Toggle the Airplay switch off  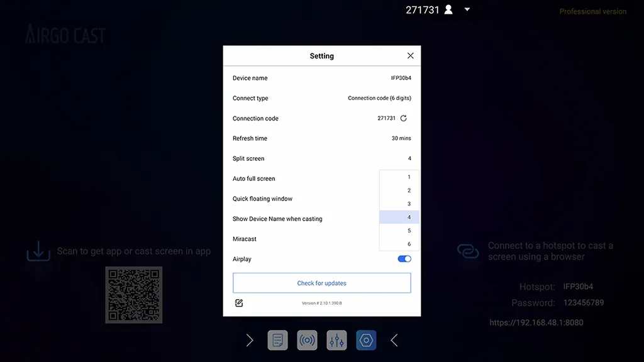point(403,258)
